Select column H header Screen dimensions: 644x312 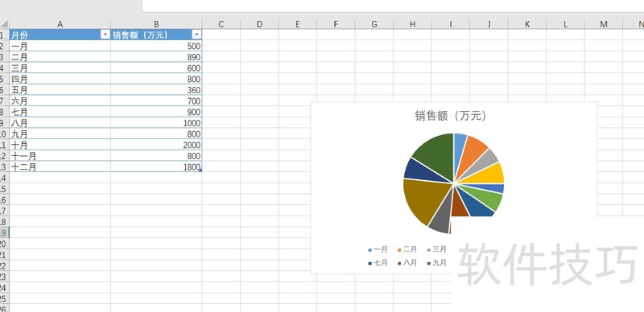click(412, 24)
